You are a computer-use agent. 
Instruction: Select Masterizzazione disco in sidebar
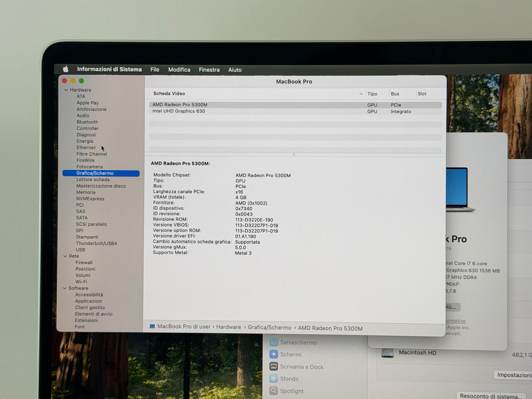click(x=101, y=186)
